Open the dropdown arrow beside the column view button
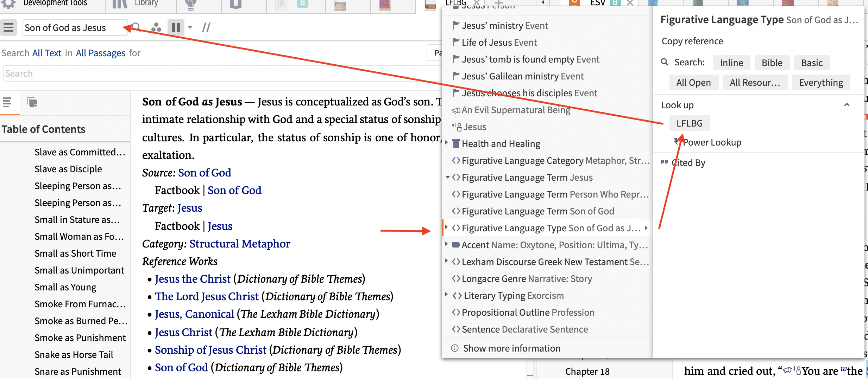 click(x=190, y=27)
